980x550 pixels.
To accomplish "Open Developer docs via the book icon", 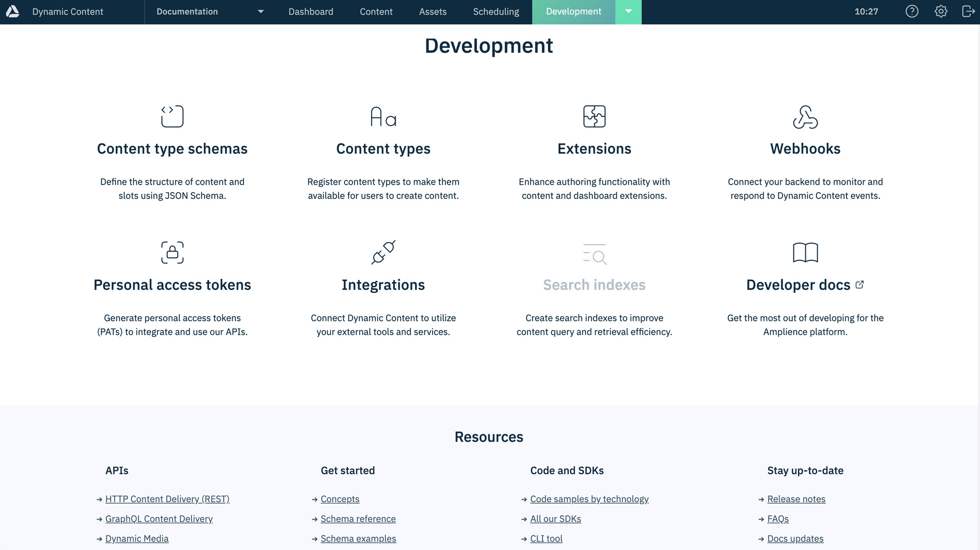I will [x=805, y=253].
